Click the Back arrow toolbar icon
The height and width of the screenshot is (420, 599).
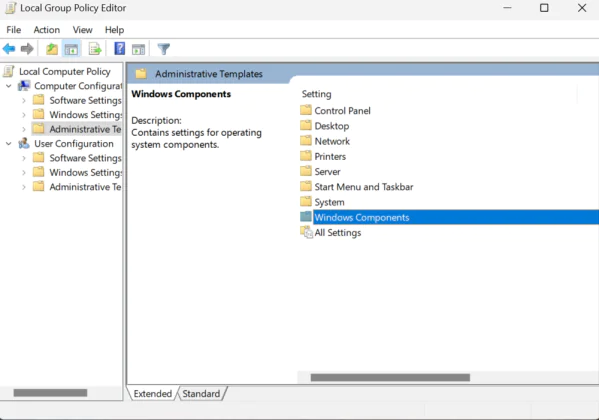click(9, 49)
